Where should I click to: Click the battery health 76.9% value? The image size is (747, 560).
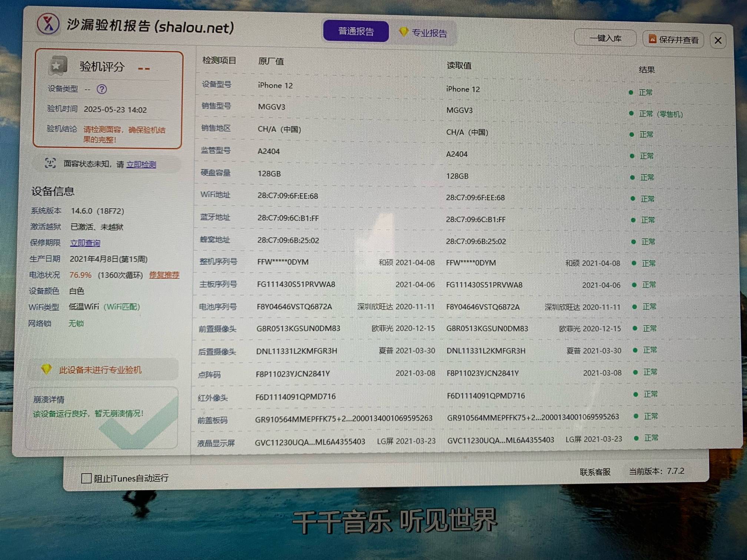point(80,275)
